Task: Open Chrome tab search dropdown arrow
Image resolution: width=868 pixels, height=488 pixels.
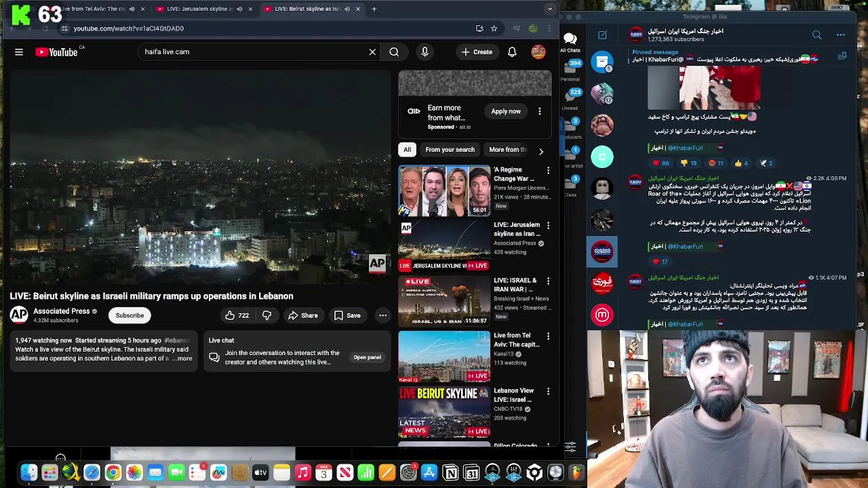Action: (550, 9)
